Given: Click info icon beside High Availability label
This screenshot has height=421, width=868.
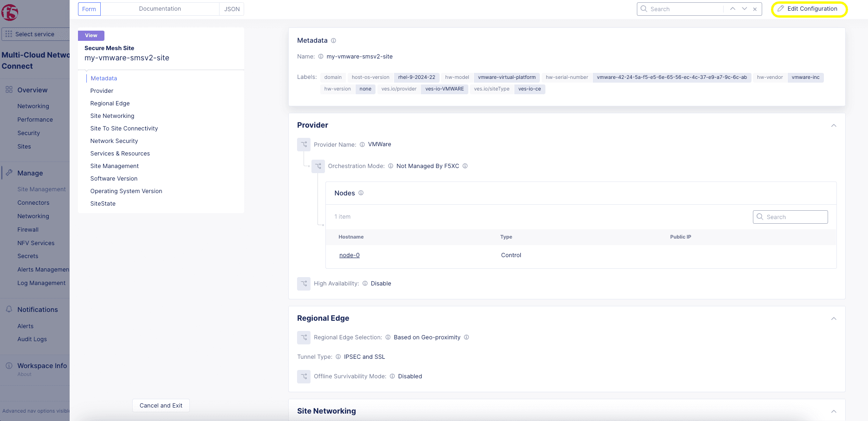Looking at the screenshot, I should tap(365, 284).
